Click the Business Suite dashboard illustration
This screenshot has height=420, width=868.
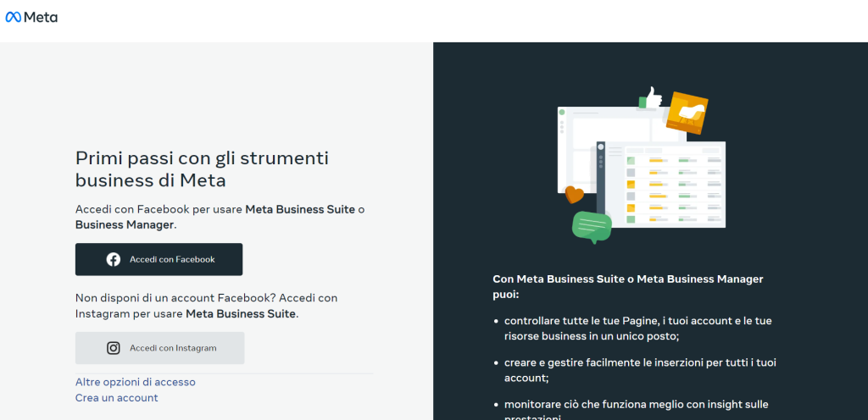[641, 166]
